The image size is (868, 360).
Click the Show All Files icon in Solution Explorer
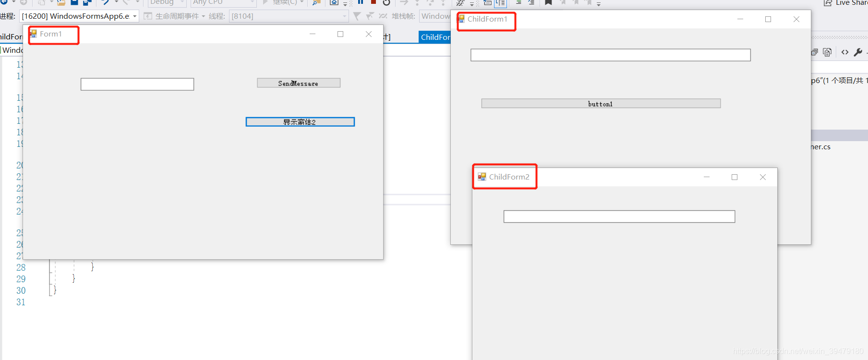coord(827,52)
